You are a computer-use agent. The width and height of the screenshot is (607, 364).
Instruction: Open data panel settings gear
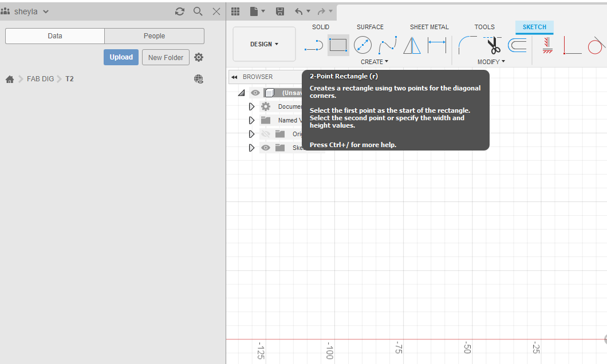point(199,57)
